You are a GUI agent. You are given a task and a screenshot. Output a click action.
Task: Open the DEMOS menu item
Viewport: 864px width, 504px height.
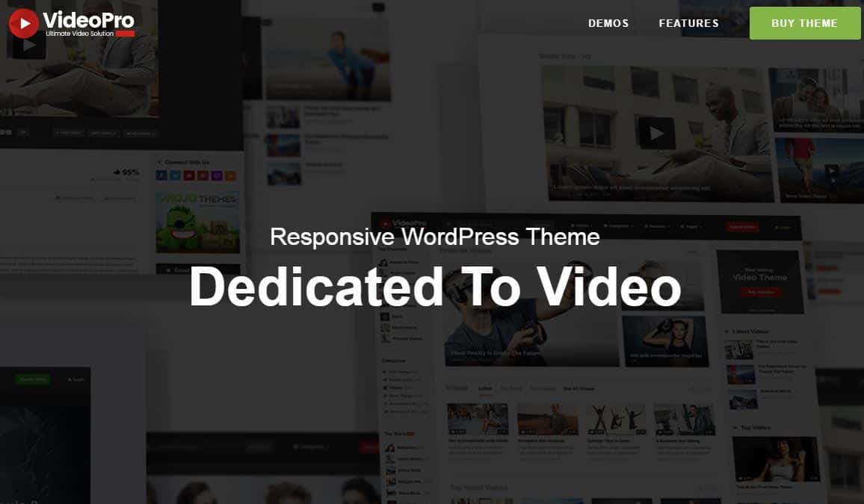coord(608,23)
